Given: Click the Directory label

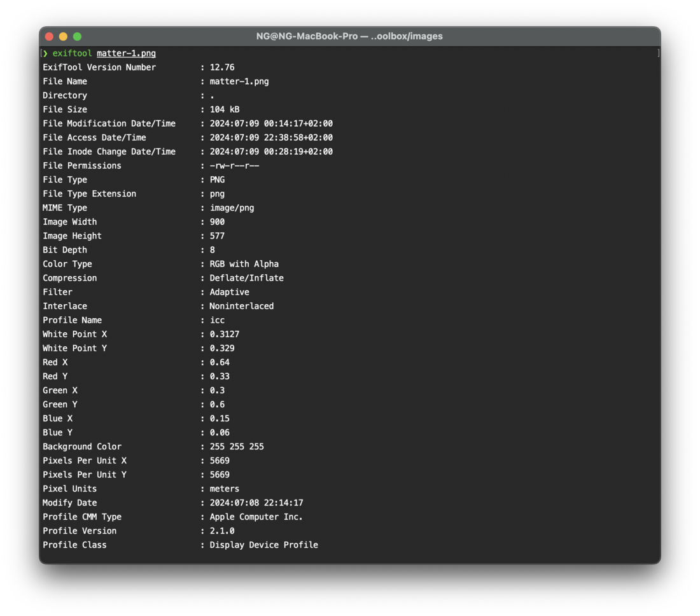Looking at the screenshot, I should [65, 95].
